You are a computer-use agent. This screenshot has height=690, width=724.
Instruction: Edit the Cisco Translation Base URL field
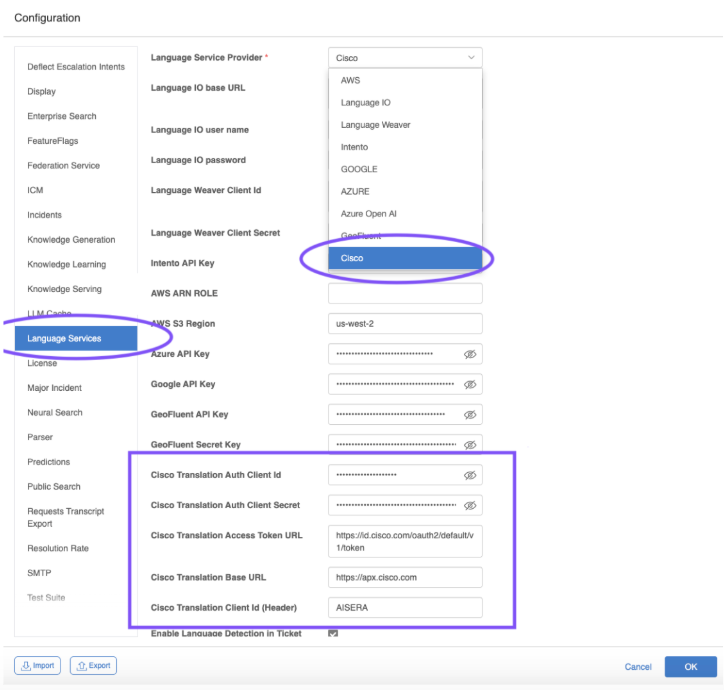[x=405, y=577]
